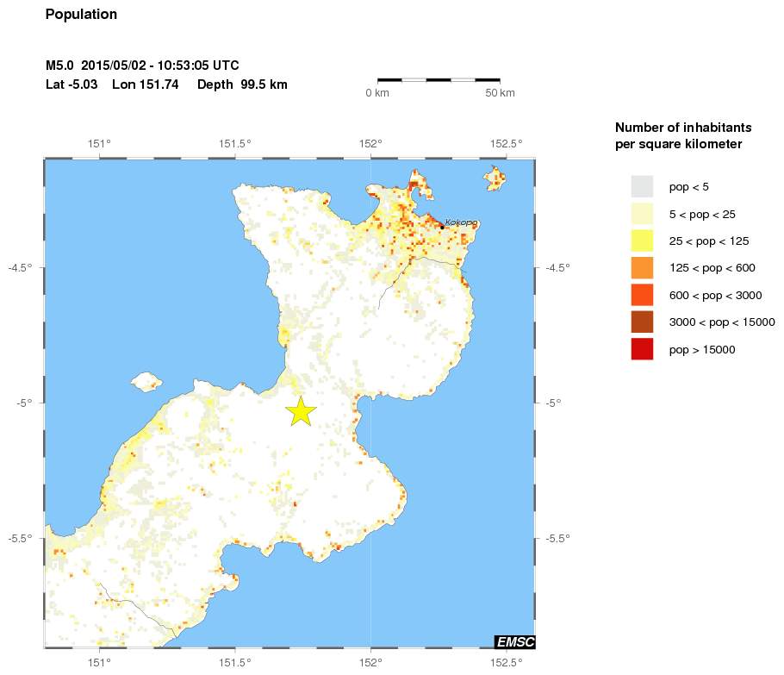Click the '-5°' latitude label left of the map
Screen dimensions: 784x675
click(x=23, y=403)
